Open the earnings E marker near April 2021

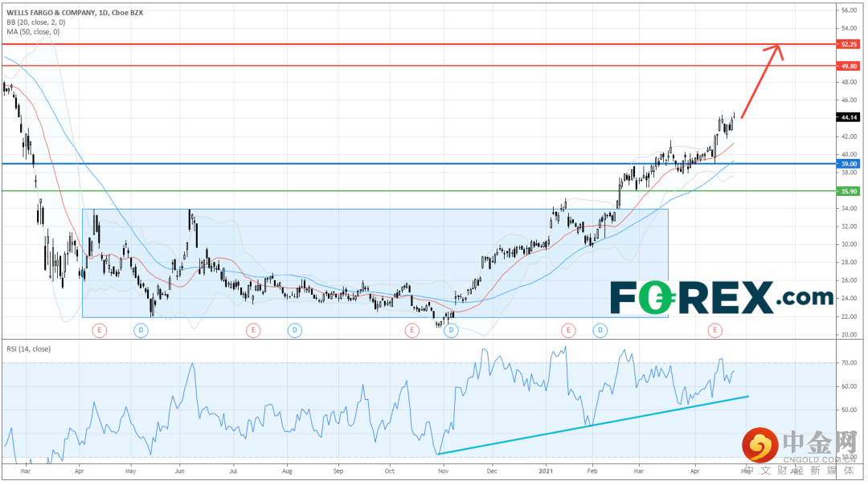(714, 331)
